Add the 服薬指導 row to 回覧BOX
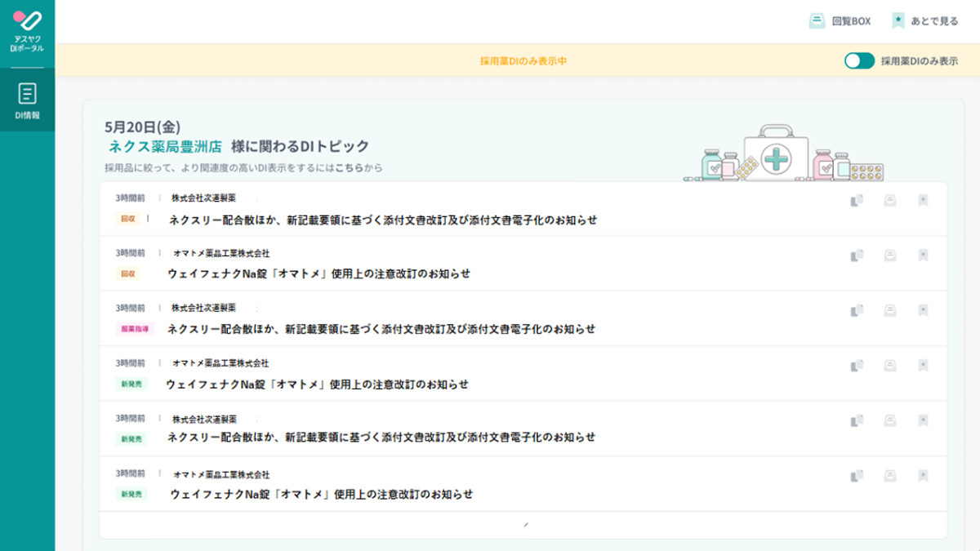 click(x=890, y=310)
